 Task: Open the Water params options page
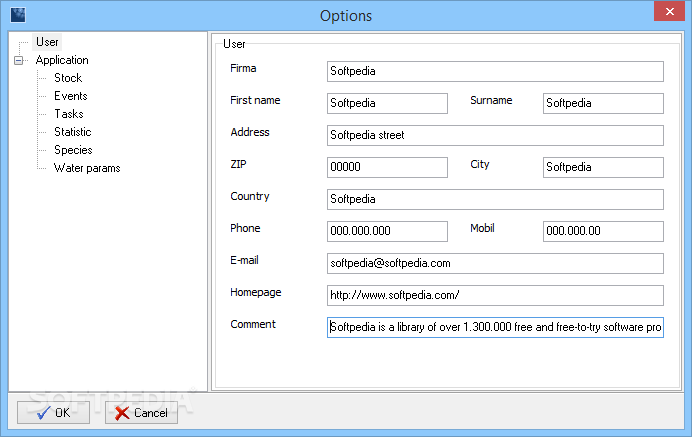[86, 168]
